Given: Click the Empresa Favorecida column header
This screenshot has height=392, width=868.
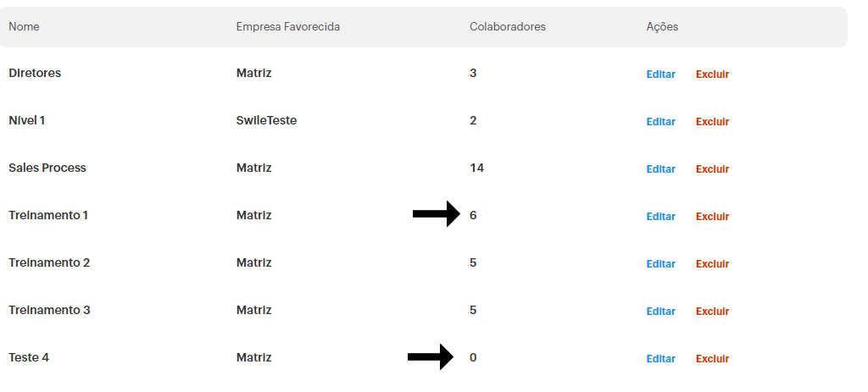Looking at the screenshot, I should click(x=288, y=26).
